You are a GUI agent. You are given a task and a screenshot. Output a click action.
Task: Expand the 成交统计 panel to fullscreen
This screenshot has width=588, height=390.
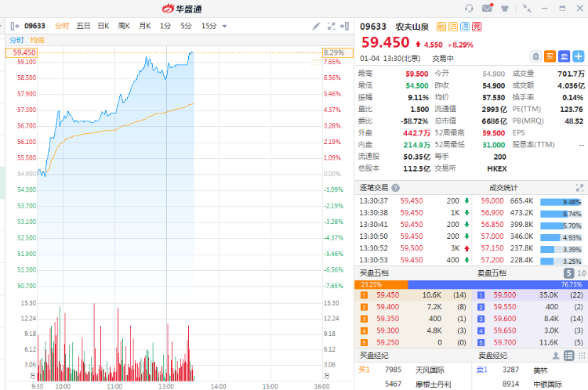point(579,188)
